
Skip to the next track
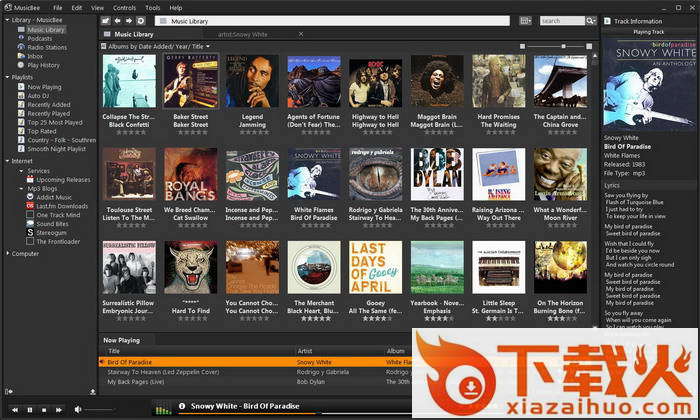58,409
